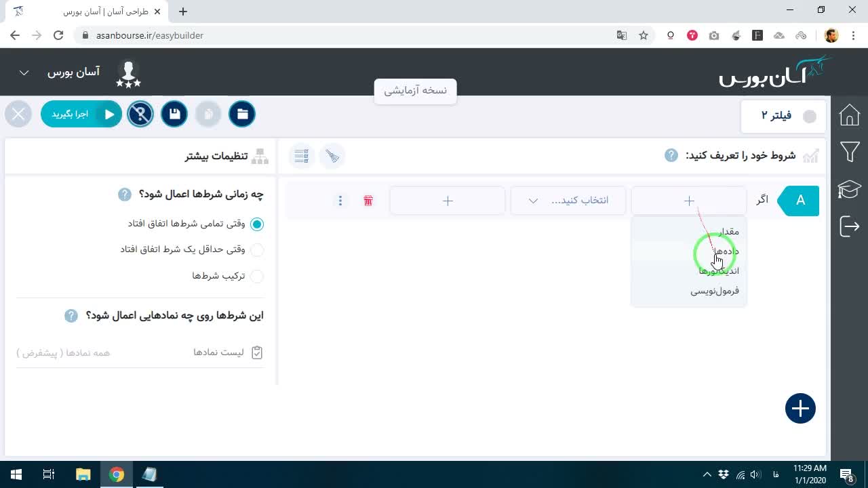The image size is (868, 488).
Task: Click the 'F' extension icon in Chrome toolbar
Action: pyautogui.click(x=757, y=35)
